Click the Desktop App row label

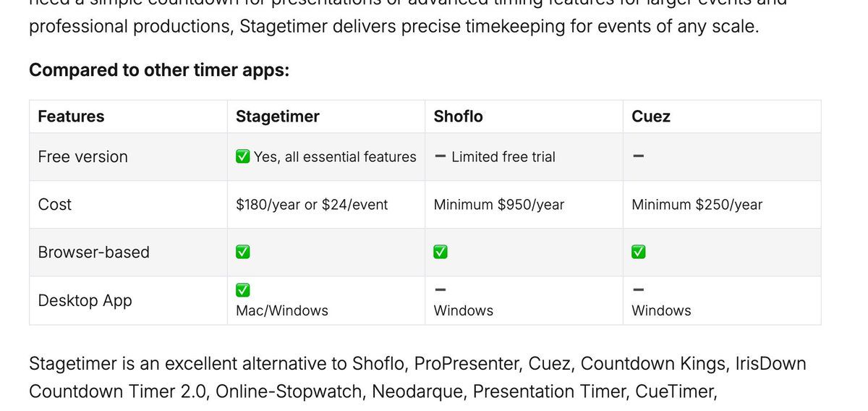pyautogui.click(x=85, y=300)
